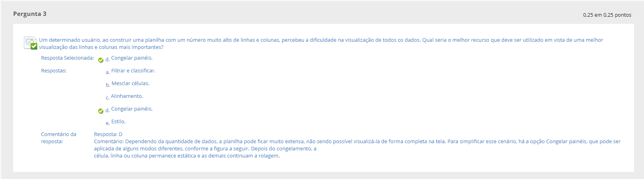Click the green checkmark in the Respostas list
Viewport: 644px width, 179px height.
point(101,111)
